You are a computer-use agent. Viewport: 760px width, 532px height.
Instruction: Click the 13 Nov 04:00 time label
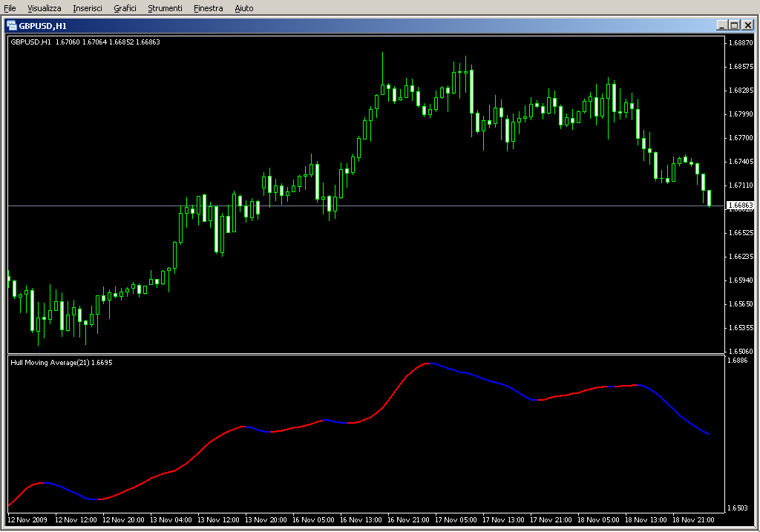(171, 520)
